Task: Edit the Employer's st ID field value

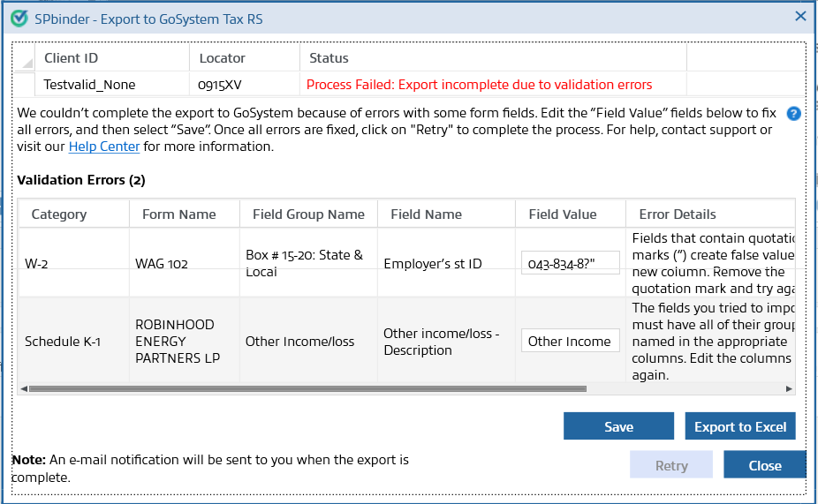Action: [x=570, y=263]
